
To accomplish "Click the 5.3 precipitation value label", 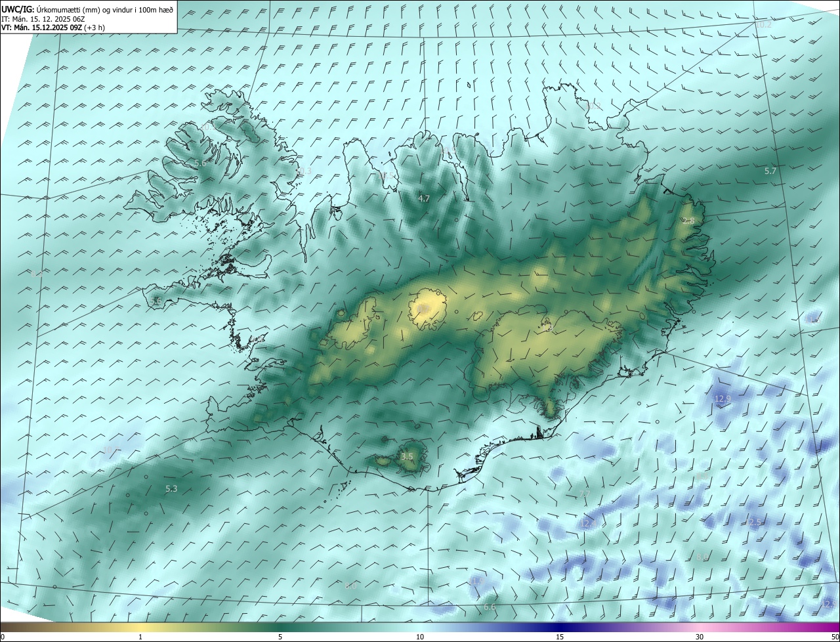I will [171, 488].
